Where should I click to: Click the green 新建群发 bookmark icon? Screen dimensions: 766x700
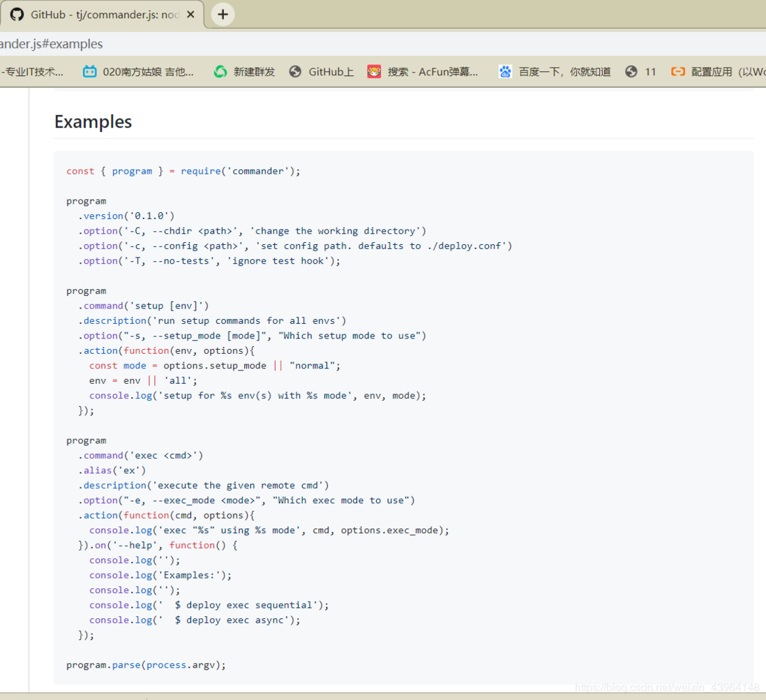click(x=220, y=72)
